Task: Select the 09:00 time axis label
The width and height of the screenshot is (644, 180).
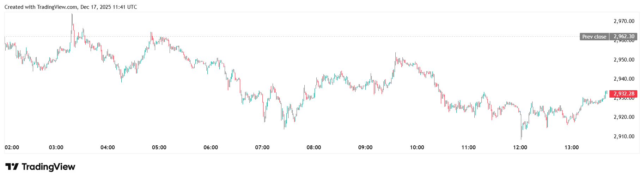Action: click(365, 147)
